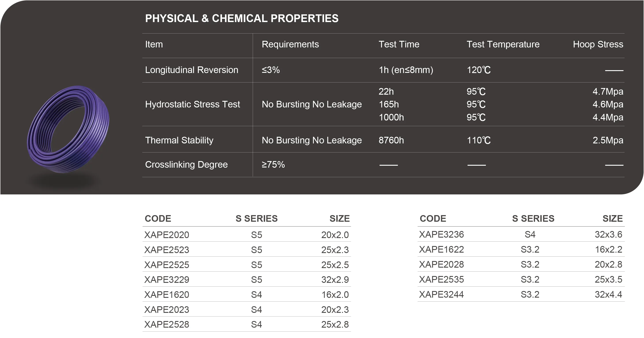Click the 4.7Mpa hoop stress value
Screen dimensions: 644x338
tap(608, 92)
